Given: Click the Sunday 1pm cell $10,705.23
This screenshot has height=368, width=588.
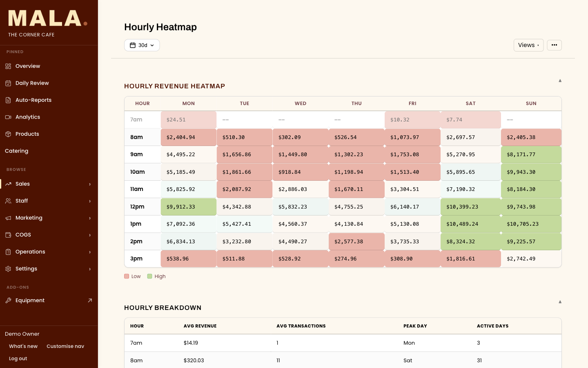Looking at the screenshot, I should pos(531,224).
